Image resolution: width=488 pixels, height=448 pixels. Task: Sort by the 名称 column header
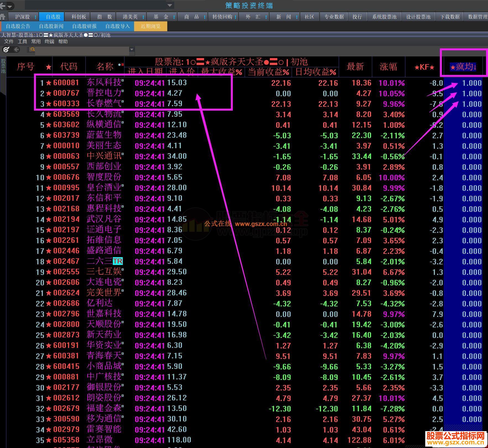tap(105, 67)
